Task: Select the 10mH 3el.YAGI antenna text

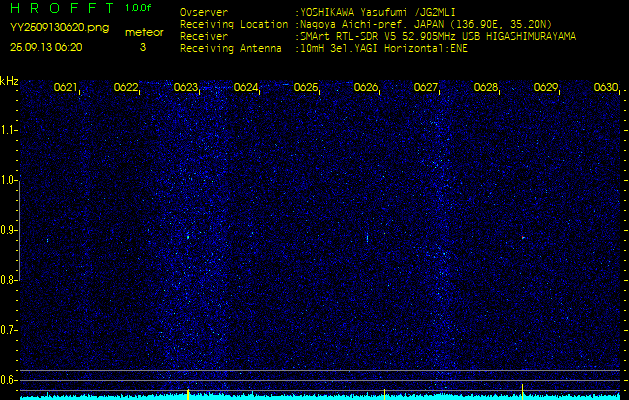Action: coord(383,49)
